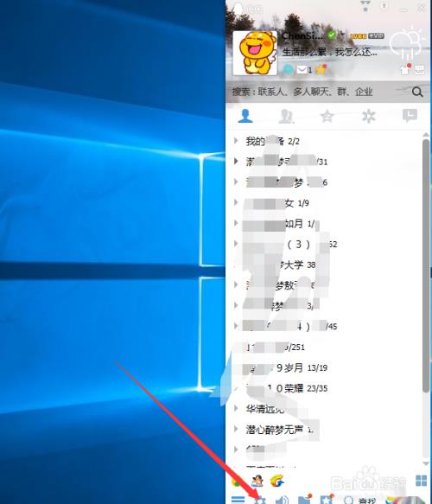Open the file assistant folder icon

tap(304, 499)
